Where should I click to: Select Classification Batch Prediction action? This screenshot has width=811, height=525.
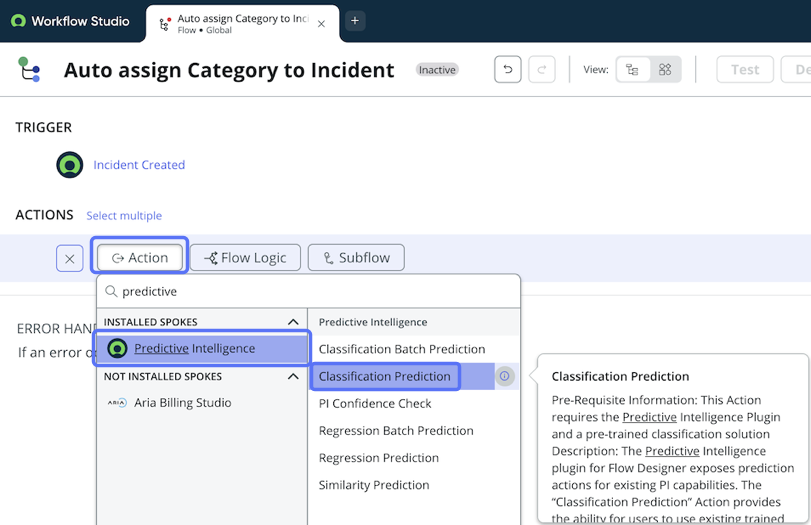pyautogui.click(x=402, y=349)
